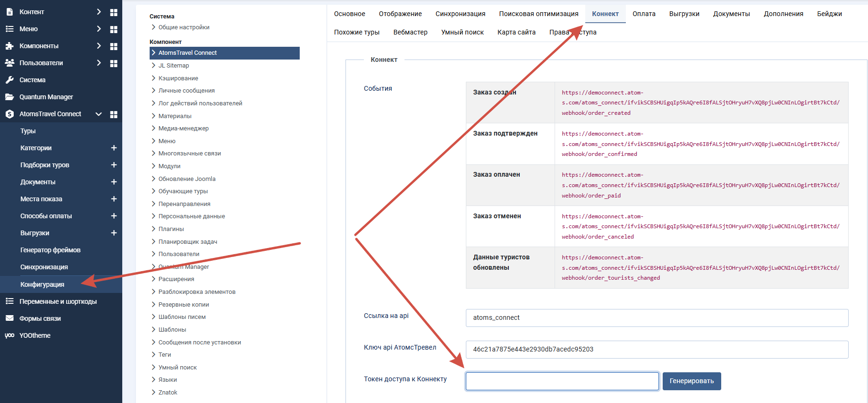Open Синхронизация in sidebar submenu
The height and width of the screenshot is (403, 868).
pyautogui.click(x=44, y=267)
